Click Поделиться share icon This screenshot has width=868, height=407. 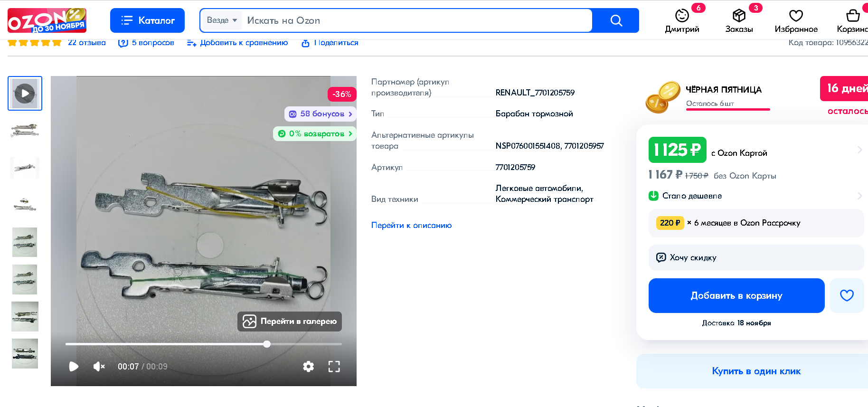(306, 43)
